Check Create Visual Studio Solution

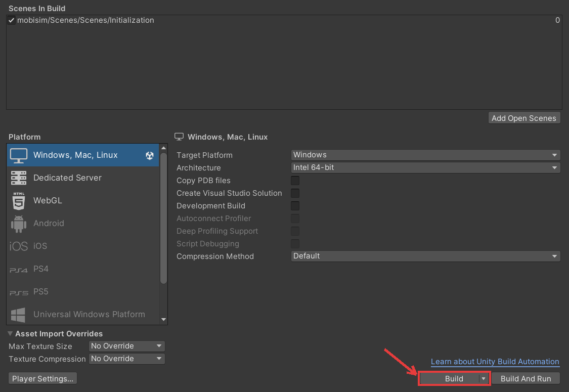(x=295, y=193)
